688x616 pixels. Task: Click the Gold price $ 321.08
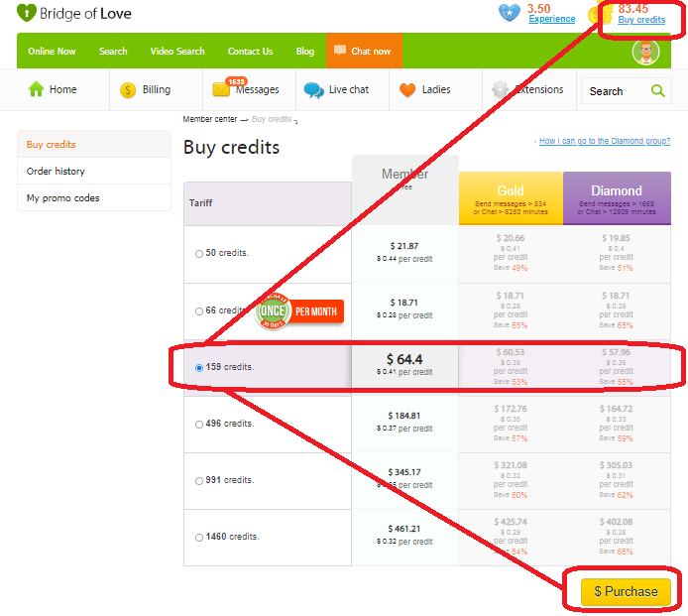511,465
